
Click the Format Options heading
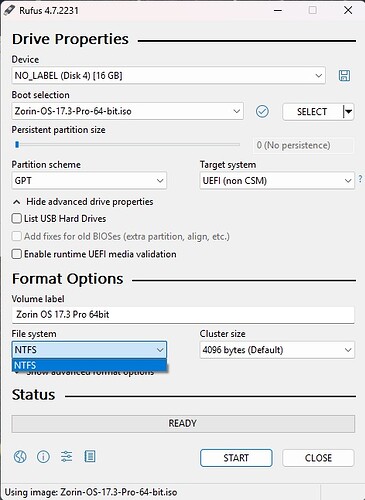tap(68, 279)
